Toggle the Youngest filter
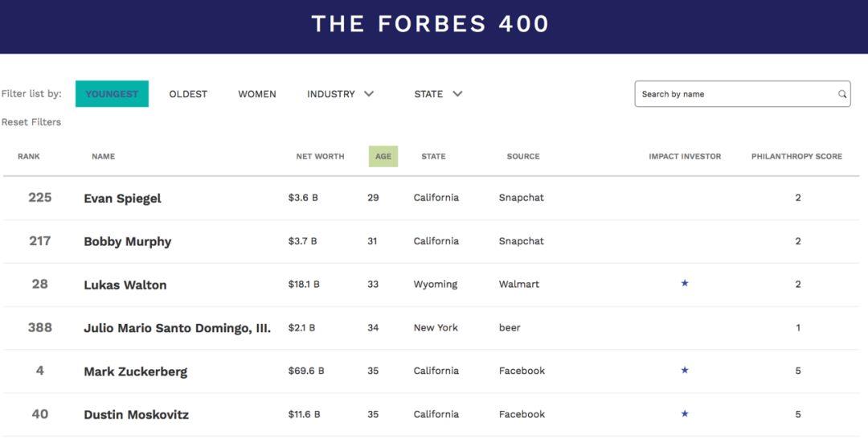The width and height of the screenshot is (868, 439). pos(112,94)
